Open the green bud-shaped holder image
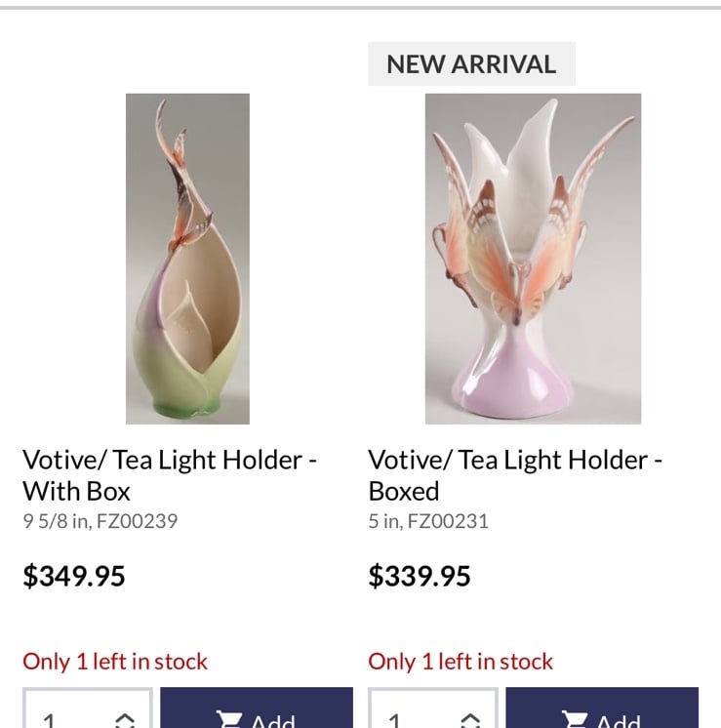Viewport: 721px width, 728px height. pyautogui.click(x=187, y=259)
